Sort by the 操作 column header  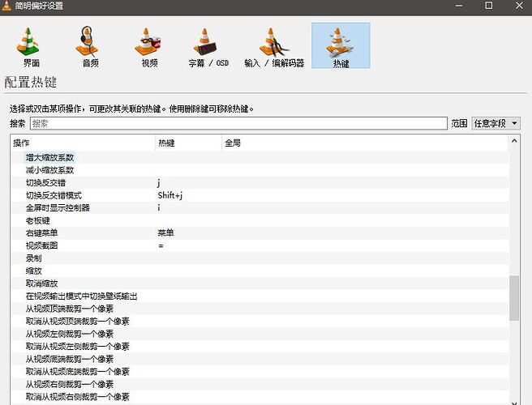81,143
